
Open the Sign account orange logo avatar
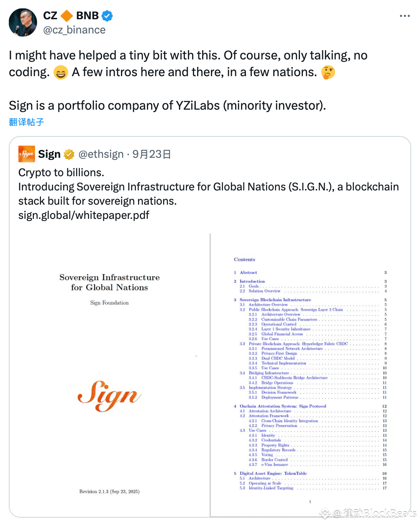[x=27, y=154]
